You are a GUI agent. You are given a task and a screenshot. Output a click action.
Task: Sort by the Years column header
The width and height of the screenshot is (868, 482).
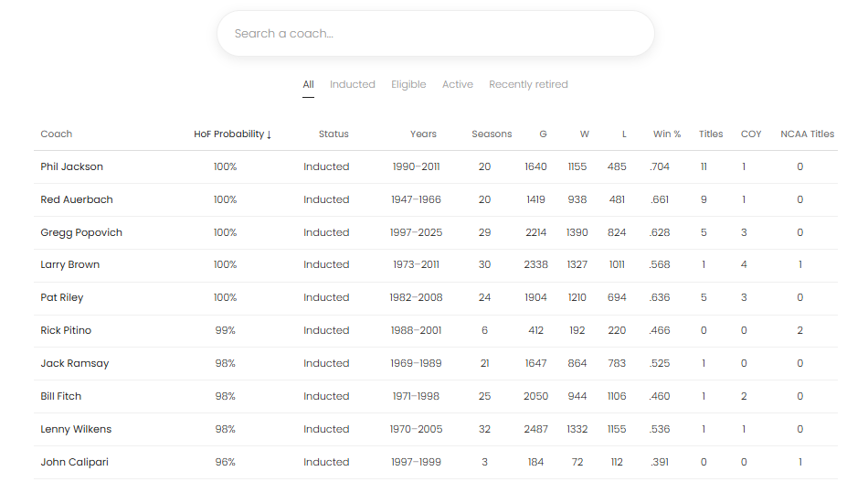(x=423, y=134)
